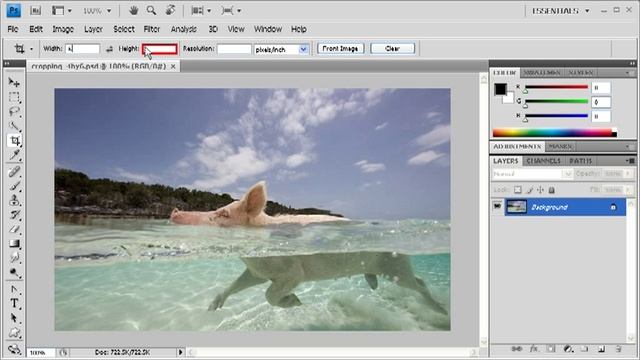Select the Eraser tool
The image size is (640, 360).
[x=14, y=229]
